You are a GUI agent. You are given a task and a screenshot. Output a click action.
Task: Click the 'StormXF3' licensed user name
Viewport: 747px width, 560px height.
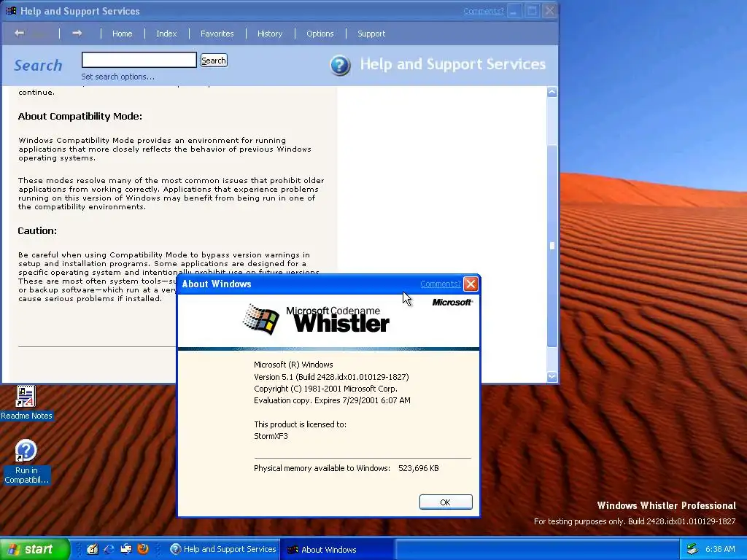pos(271,436)
